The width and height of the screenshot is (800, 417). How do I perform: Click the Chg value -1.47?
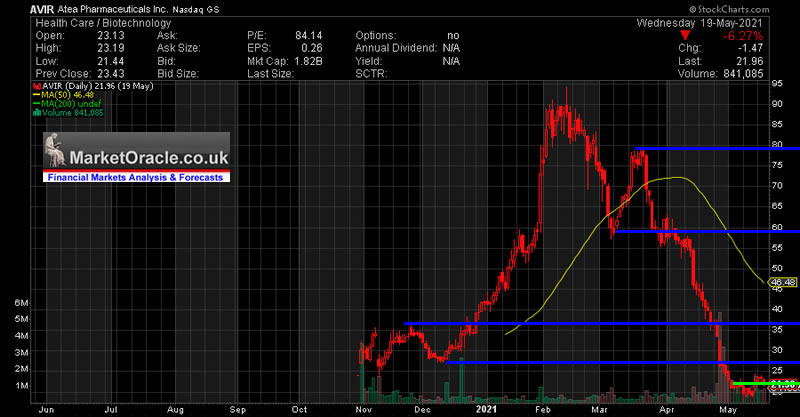pos(750,48)
